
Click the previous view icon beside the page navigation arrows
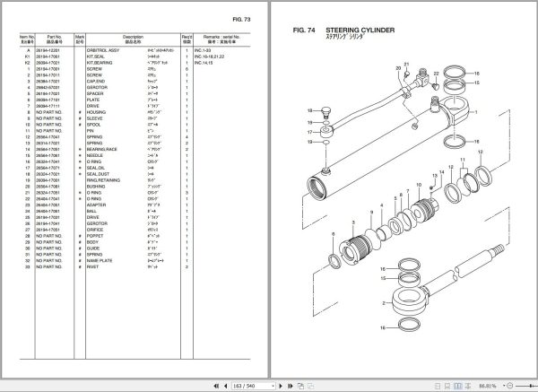pyautogui.click(x=300, y=386)
